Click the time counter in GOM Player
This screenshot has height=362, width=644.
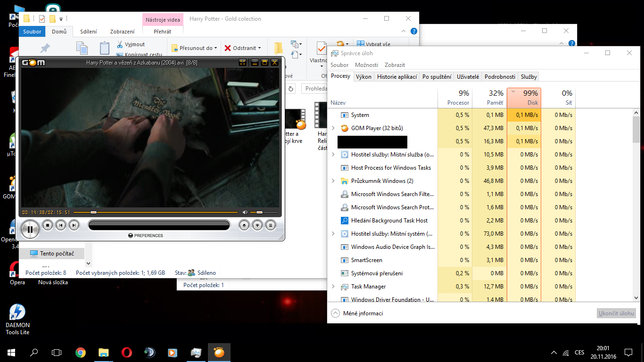(x=46, y=213)
